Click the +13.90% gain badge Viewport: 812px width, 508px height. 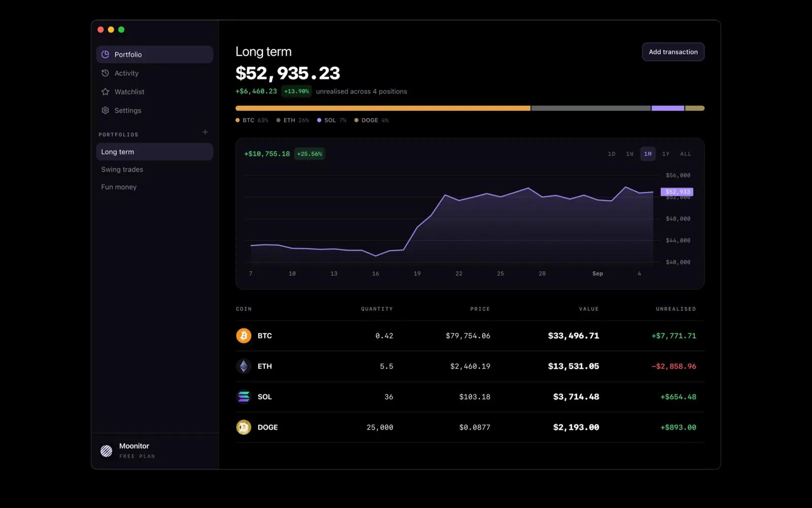[296, 91]
